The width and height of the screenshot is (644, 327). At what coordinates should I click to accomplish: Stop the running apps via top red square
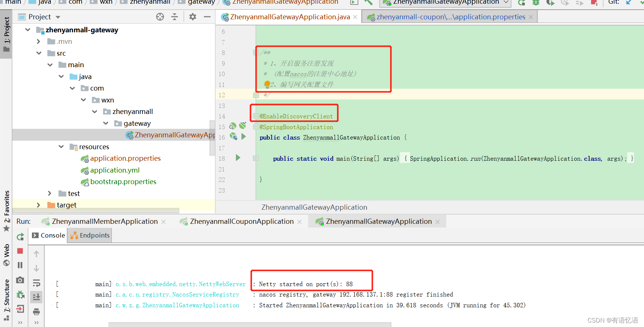(x=594, y=3)
